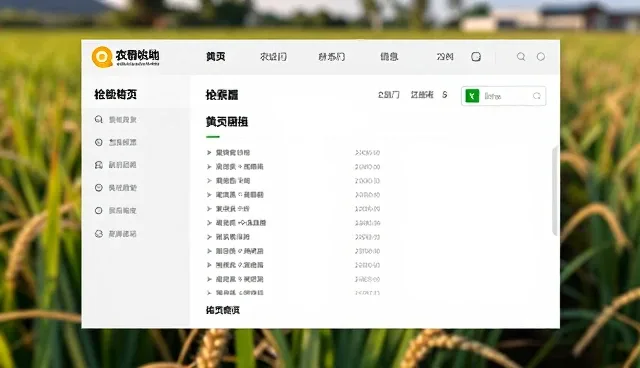Click the date of the seventh list row
This screenshot has width=640, height=368.
point(367,237)
